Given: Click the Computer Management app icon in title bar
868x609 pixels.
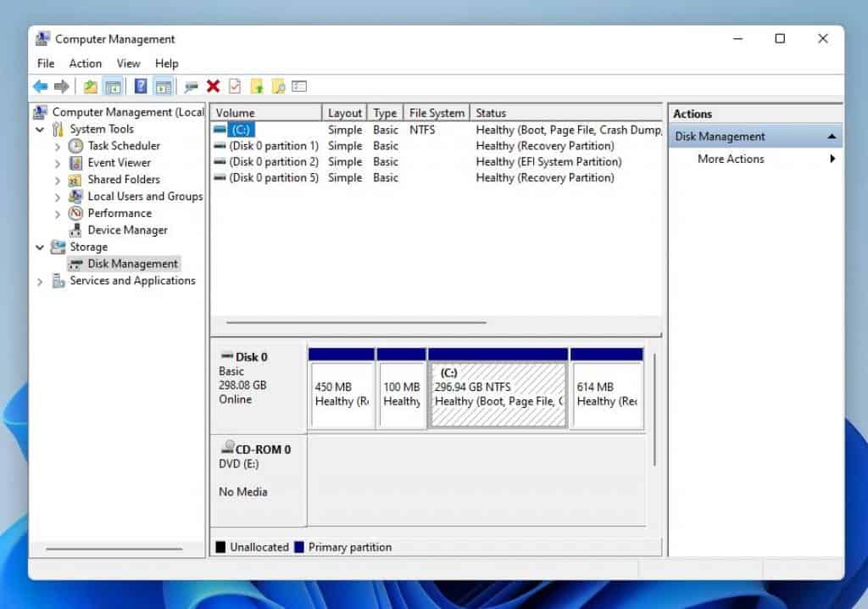Looking at the screenshot, I should tap(42, 39).
